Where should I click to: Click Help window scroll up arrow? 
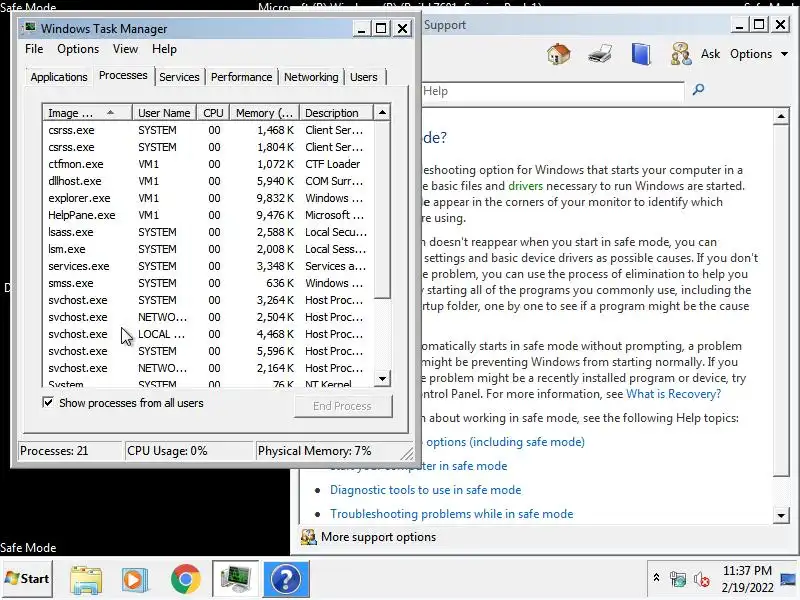[x=781, y=116]
